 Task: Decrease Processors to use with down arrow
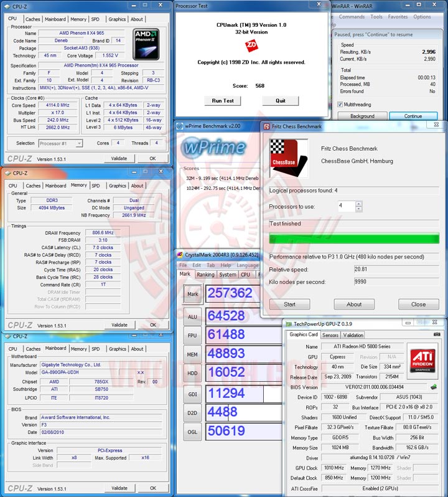click(x=358, y=209)
